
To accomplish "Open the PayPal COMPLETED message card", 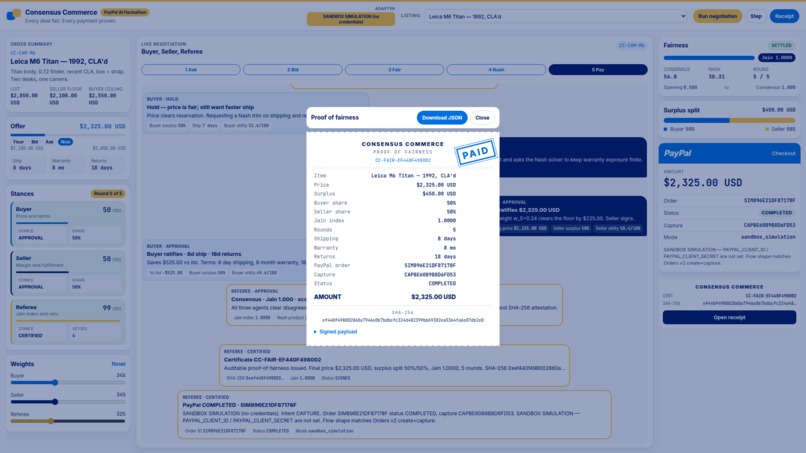I will point(395,414).
